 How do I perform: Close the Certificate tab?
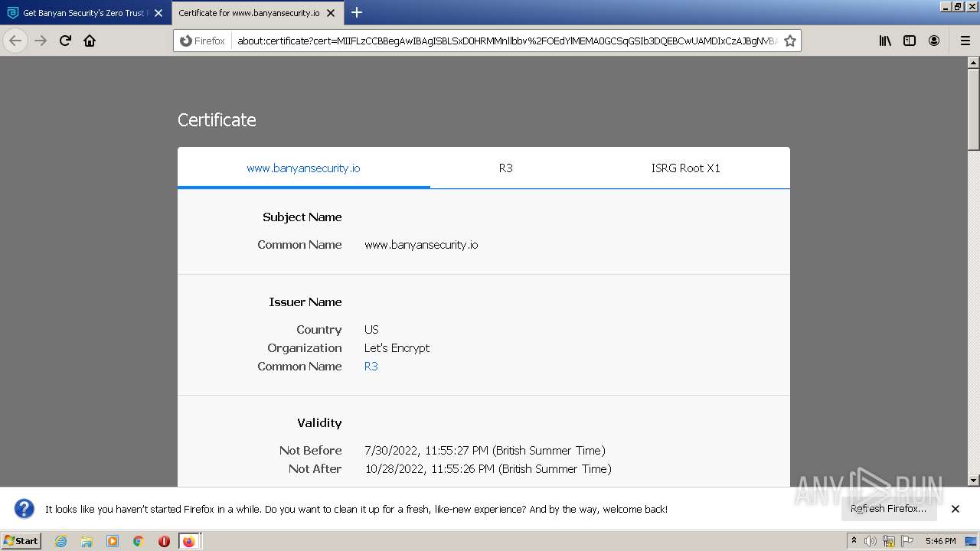(x=331, y=13)
